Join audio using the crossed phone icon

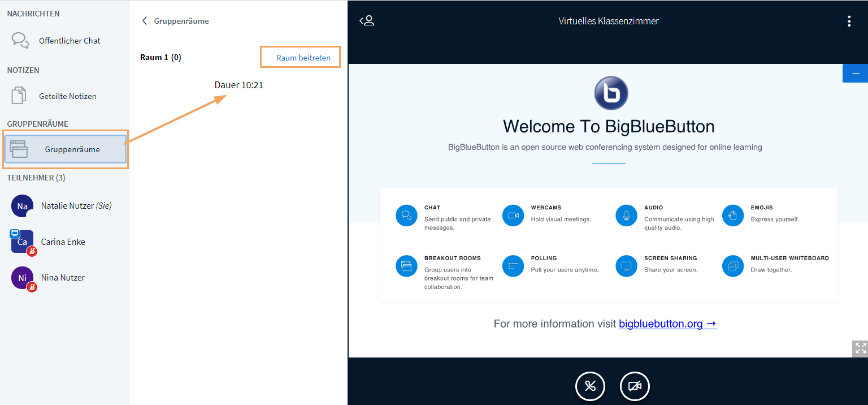tap(590, 386)
